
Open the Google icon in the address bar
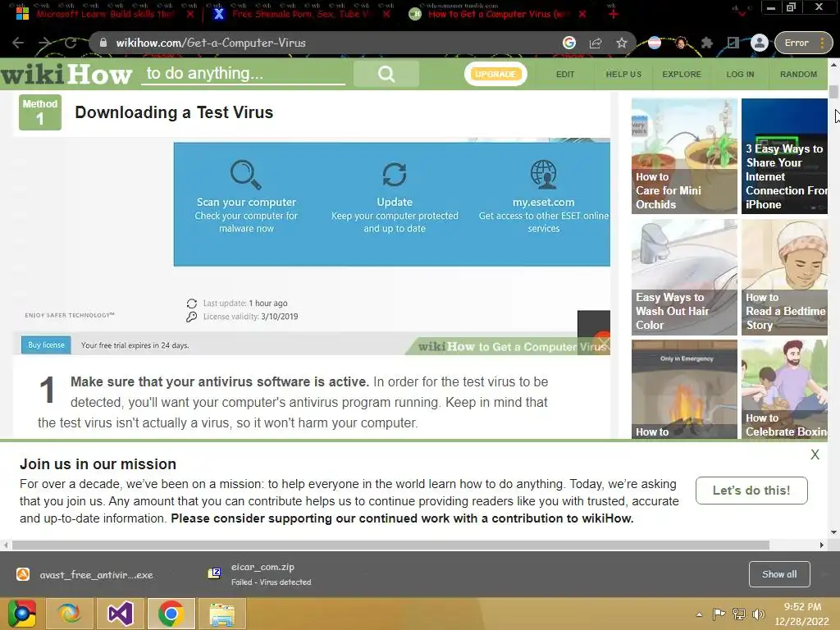click(x=569, y=43)
